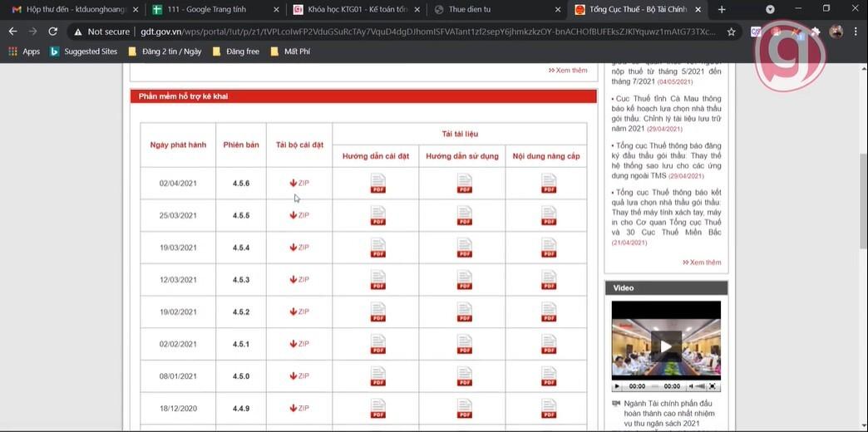868x432 pixels.
Task: Open user guide PDF for version 4.5.6
Action: pyautogui.click(x=465, y=183)
